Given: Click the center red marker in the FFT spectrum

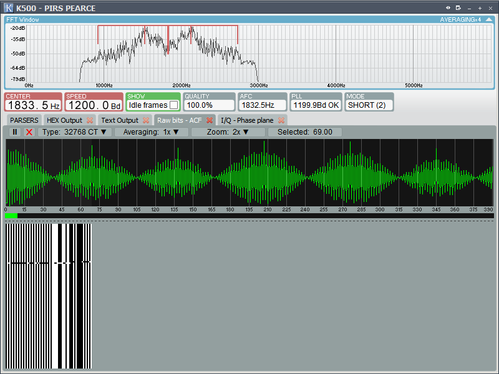Looking at the screenshot, I should click(168, 39).
